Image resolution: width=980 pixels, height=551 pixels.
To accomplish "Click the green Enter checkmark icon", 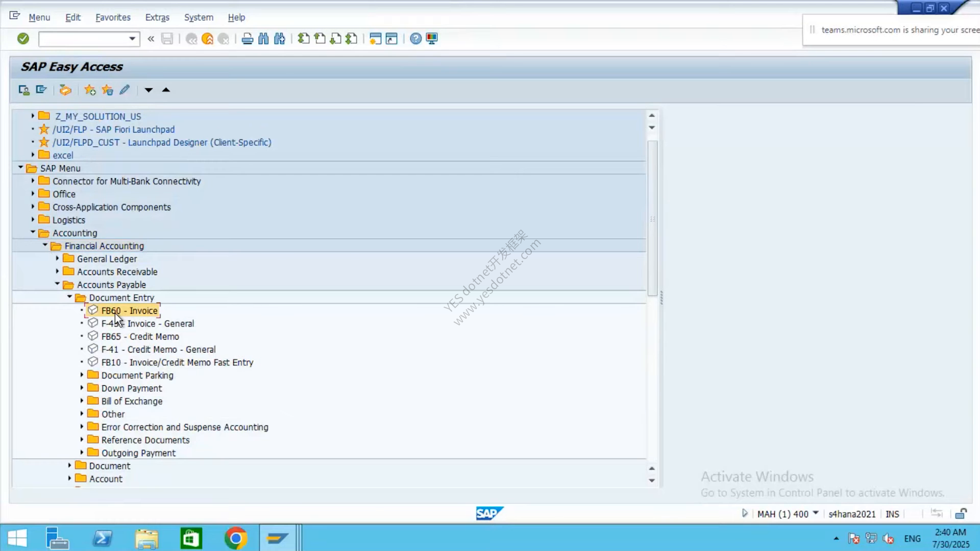I will [x=23, y=39].
